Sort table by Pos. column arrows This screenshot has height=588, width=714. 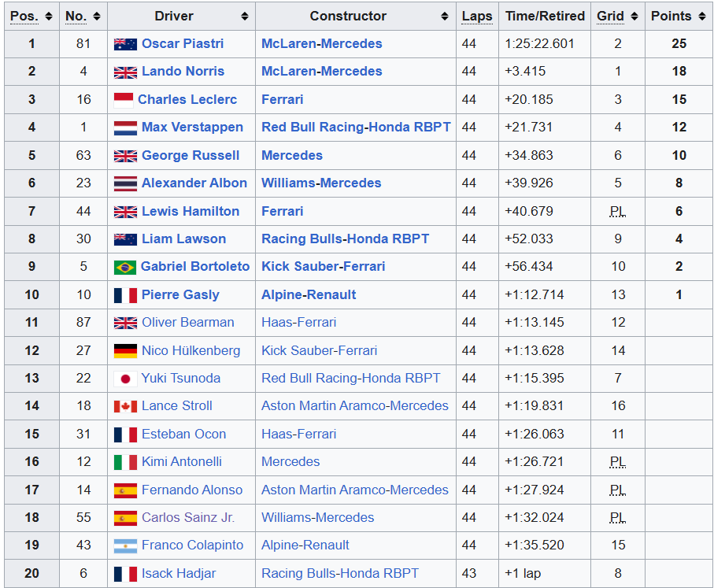tap(49, 17)
